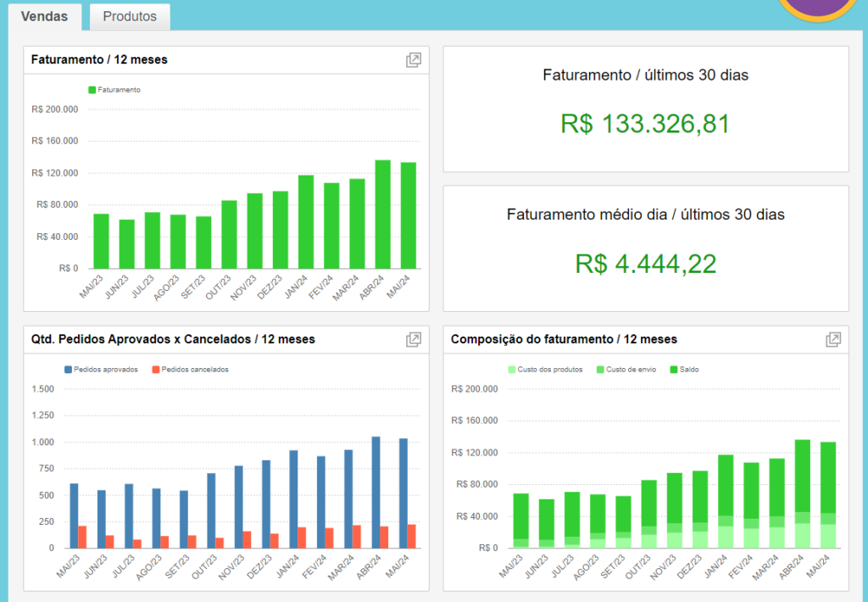This screenshot has width=868, height=602.
Task: Click the red MAI/24 cancelled orders bar
Action: (x=412, y=537)
